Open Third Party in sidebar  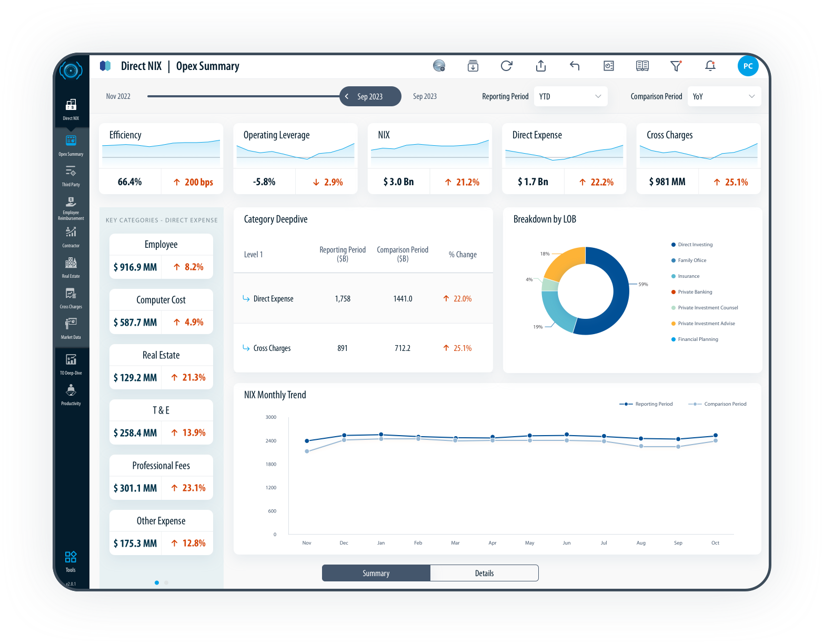coord(71,175)
